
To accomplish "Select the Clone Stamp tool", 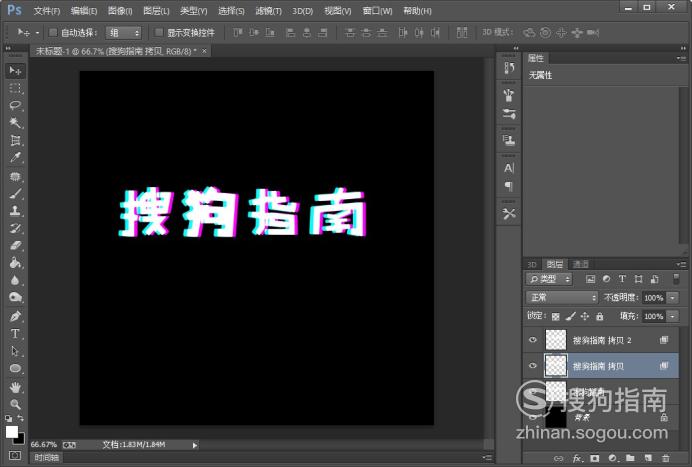I will click(x=15, y=211).
